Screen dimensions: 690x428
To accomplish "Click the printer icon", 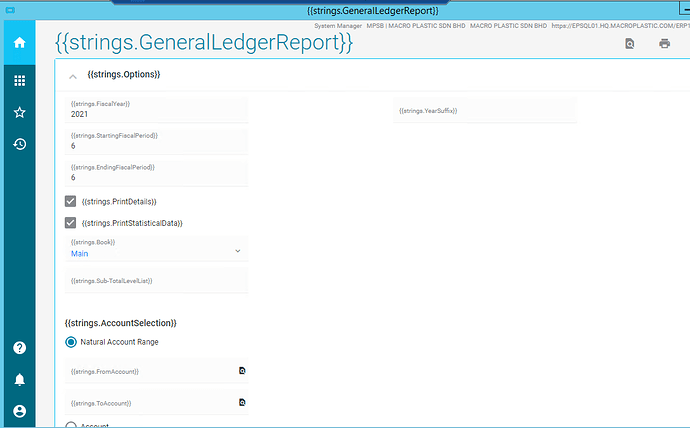I will (x=664, y=44).
